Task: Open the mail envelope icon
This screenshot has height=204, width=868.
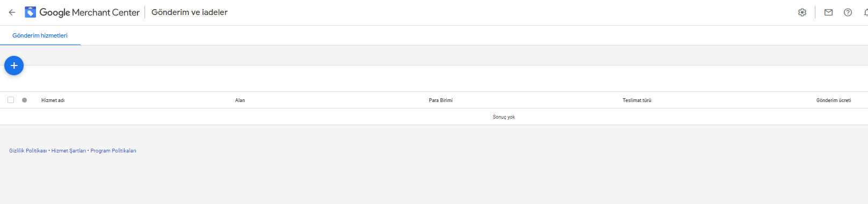Action: pyautogui.click(x=828, y=12)
